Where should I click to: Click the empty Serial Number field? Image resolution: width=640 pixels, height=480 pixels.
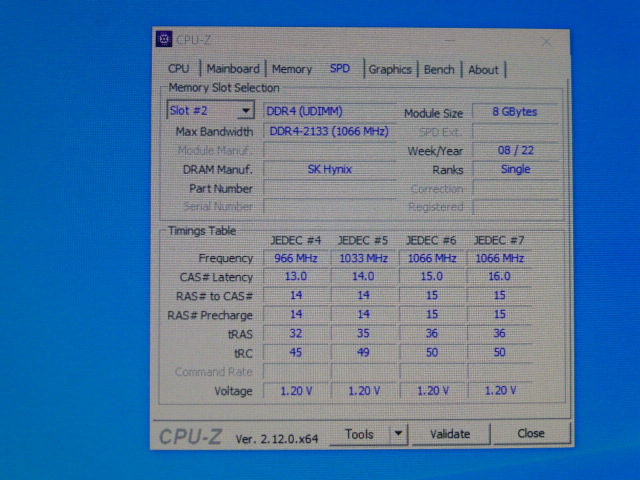click(x=329, y=206)
